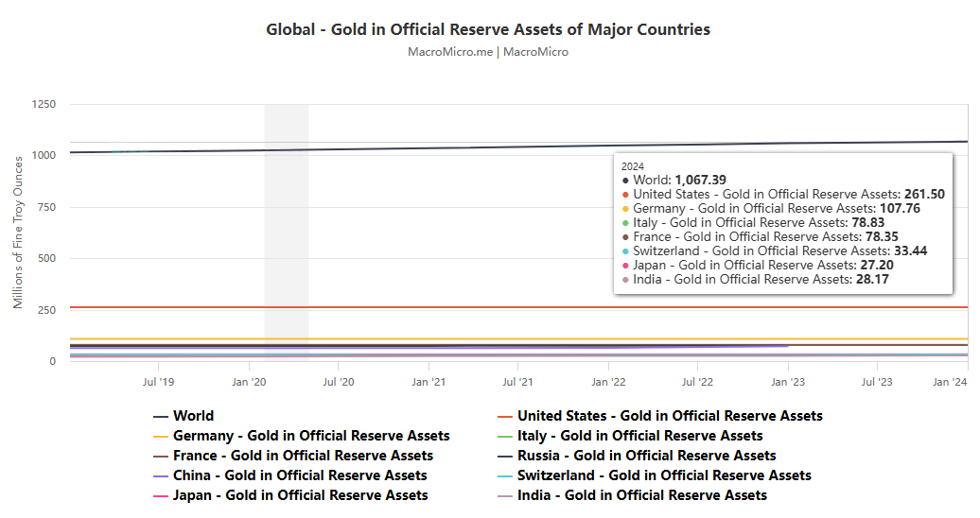The height and width of the screenshot is (518, 980).
Task: Hide the United States legend entry
Action: (x=669, y=416)
